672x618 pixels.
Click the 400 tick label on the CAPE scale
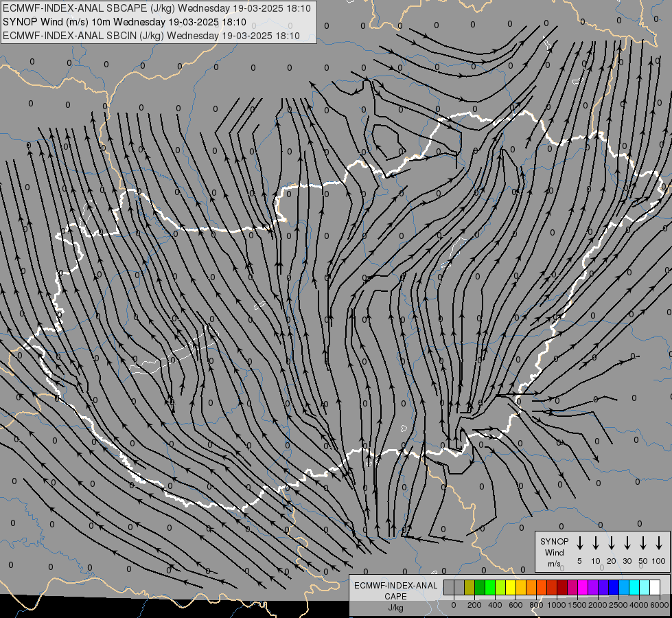tap(495, 605)
